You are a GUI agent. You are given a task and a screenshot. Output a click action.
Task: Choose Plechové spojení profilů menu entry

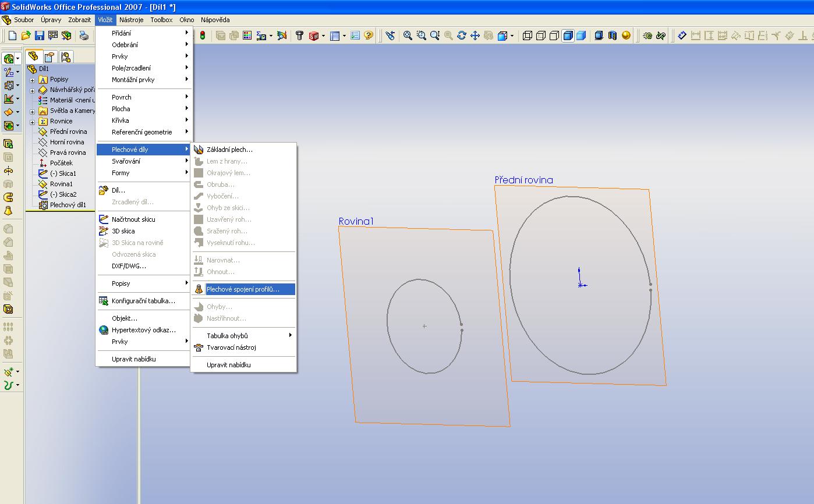pyautogui.click(x=243, y=289)
